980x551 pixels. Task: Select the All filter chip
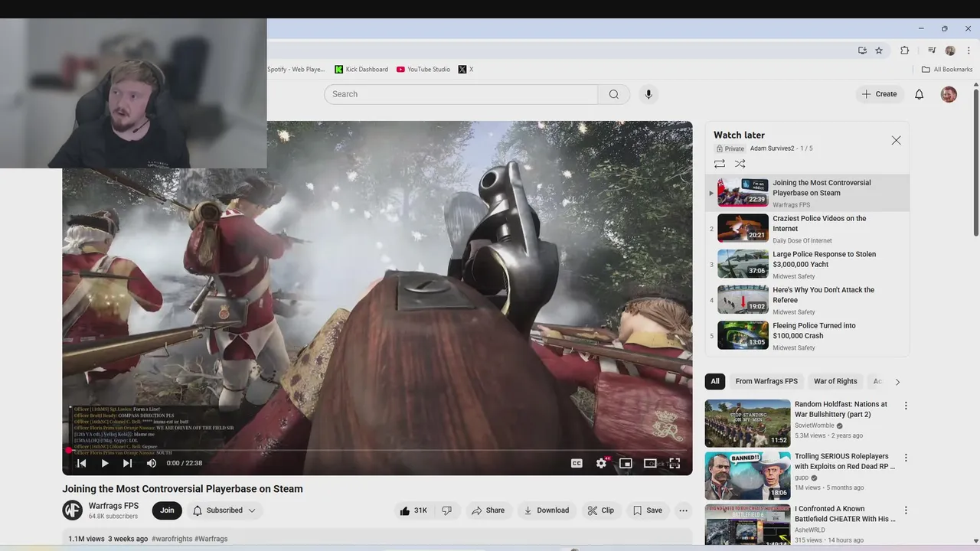pyautogui.click(x=715, y=381)
